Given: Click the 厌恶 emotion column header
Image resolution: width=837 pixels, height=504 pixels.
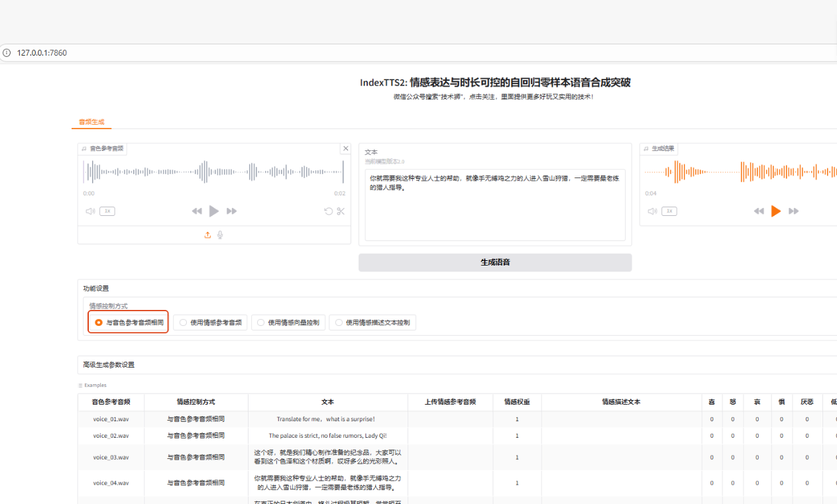Looking at the screenshot, I should pos(807,402).
